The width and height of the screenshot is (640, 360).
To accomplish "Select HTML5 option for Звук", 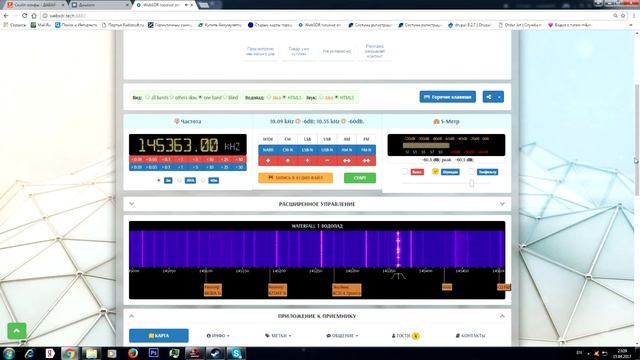I will coord(336,98).
